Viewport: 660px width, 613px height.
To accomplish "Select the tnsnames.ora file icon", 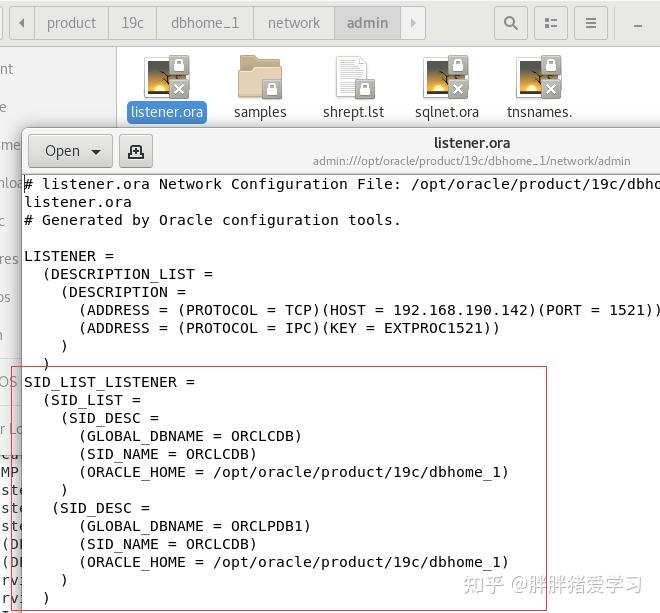I will (x=539, y=77).
